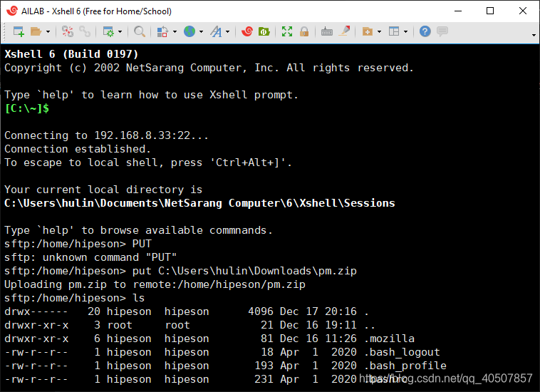This screenshot has height=392, width=540.
Task: Click the .bash_profile file row
Action: pyautogui.click(x=225, y=366)
